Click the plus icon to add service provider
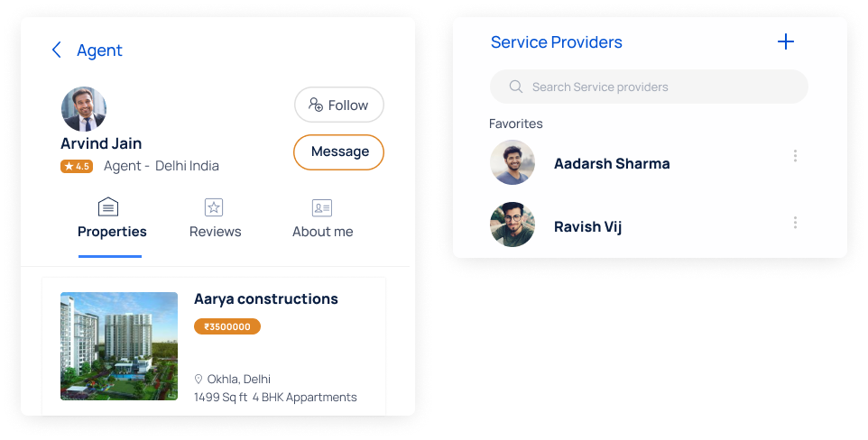This screenshot has height=440, width=868. pos(786,41)
